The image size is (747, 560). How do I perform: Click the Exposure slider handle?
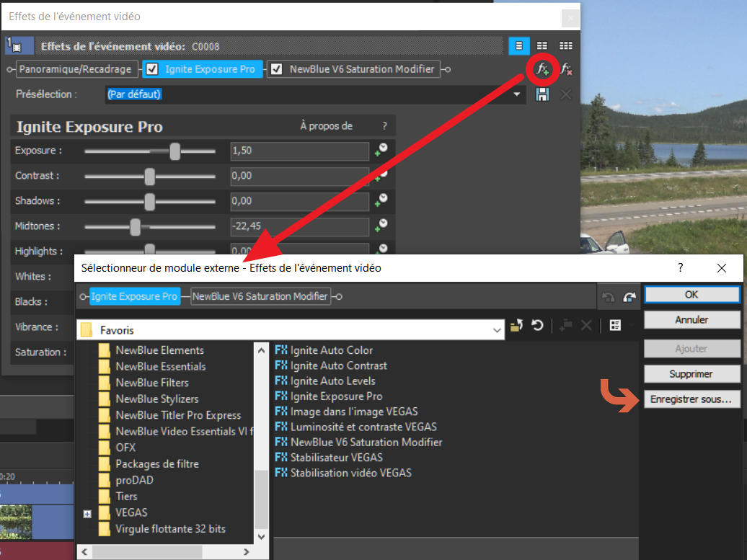coord(174,151)
